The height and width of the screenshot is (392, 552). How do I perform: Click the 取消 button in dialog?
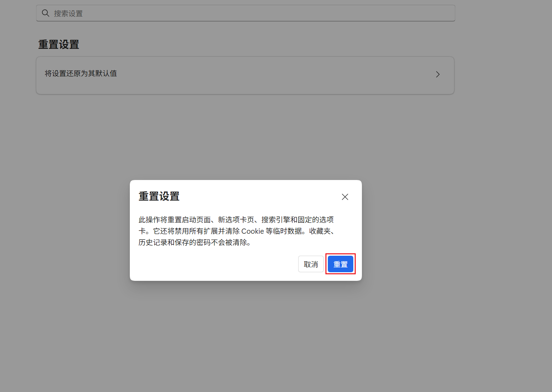point(311,264)
